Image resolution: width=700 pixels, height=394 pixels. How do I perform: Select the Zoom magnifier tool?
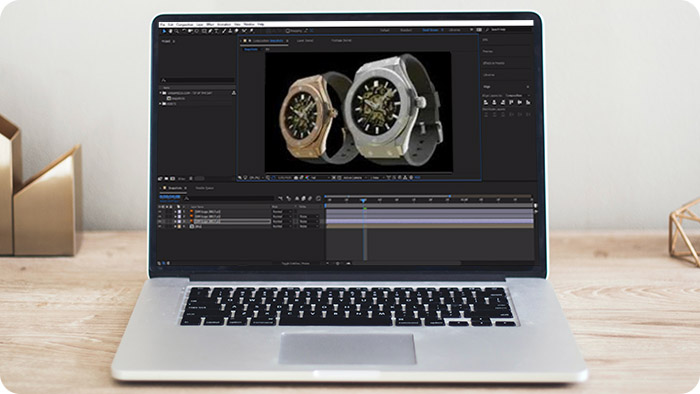coord(176,31)
